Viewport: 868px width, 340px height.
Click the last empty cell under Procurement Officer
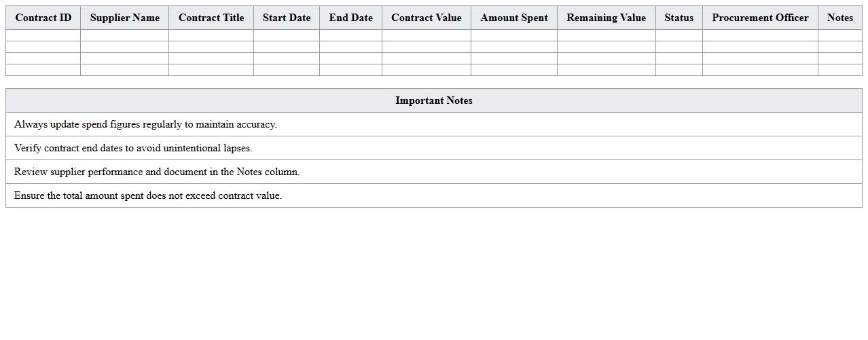tap(760, 70)
